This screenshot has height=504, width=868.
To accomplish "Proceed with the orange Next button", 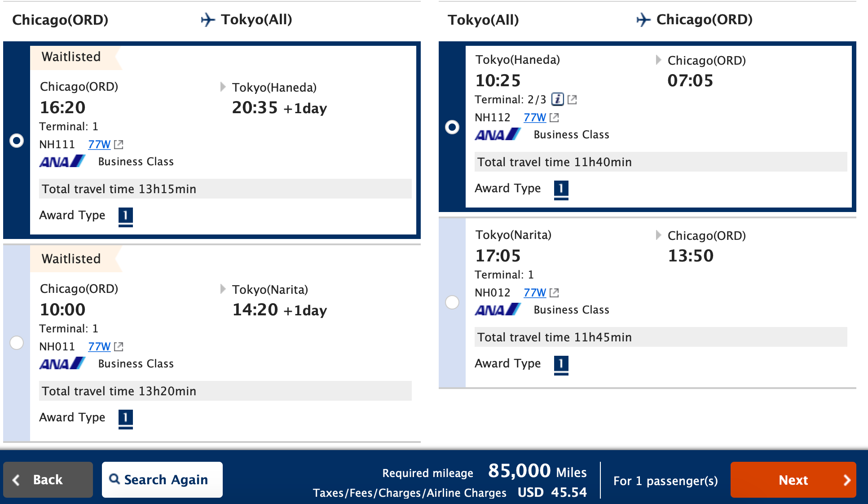I will (793, 480).
